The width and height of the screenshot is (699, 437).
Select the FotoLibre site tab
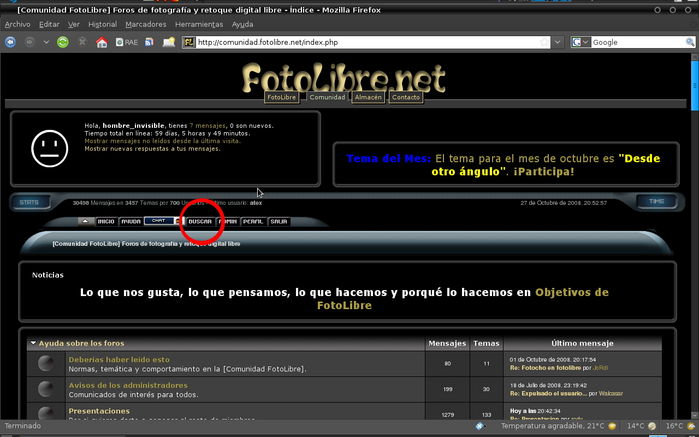click(281, 97)
